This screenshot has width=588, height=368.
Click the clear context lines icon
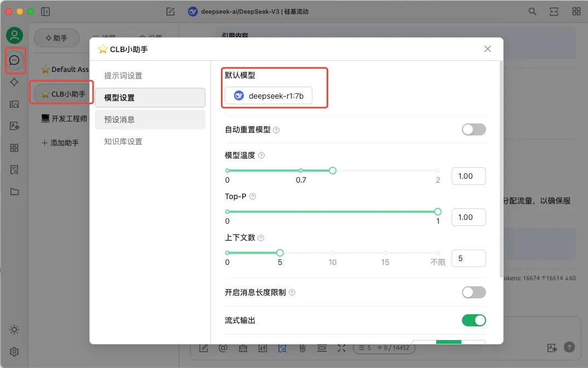[322, 348]
